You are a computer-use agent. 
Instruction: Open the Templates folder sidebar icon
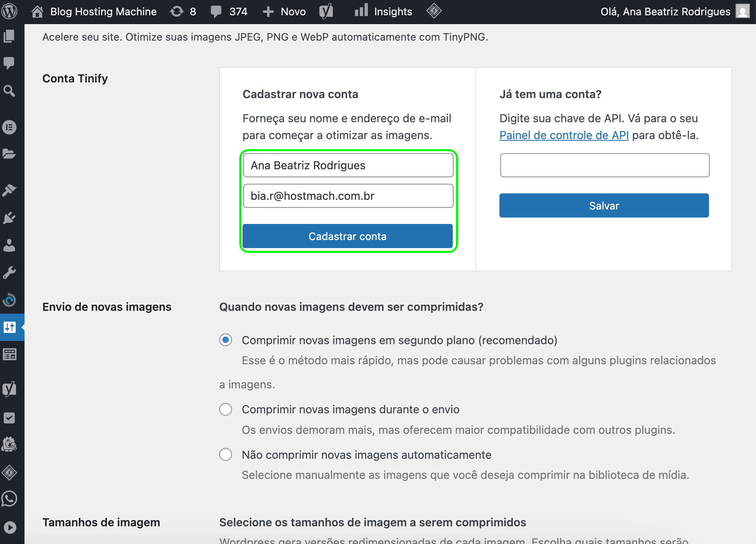coord(9,154)
